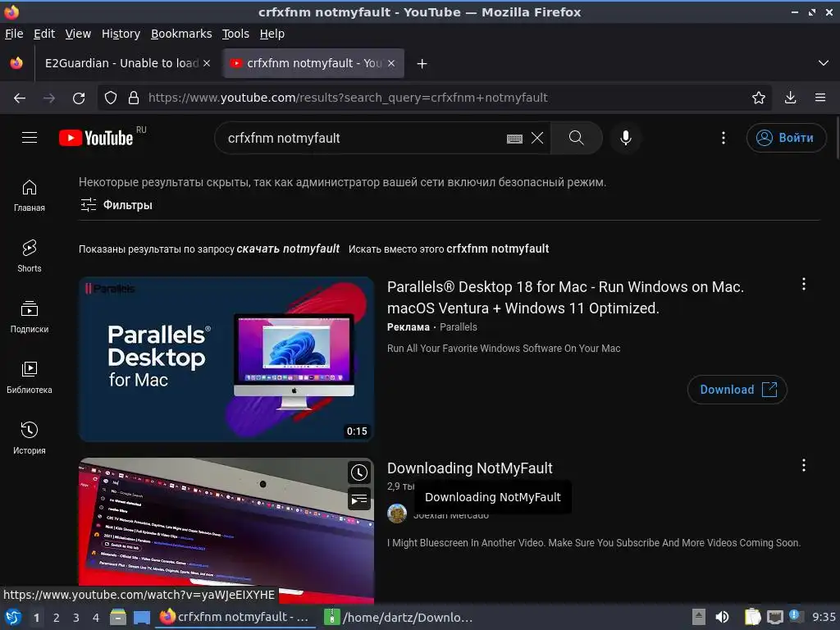Close the crfxfnm notmyfault YouTube tab
The width and height of the screenshot is (840, 630).
pos(391,63)
